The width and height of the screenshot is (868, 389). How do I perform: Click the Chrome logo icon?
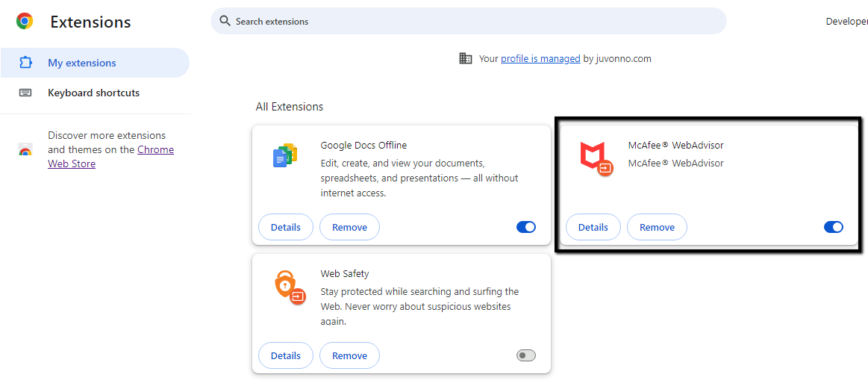coord(25,22)
